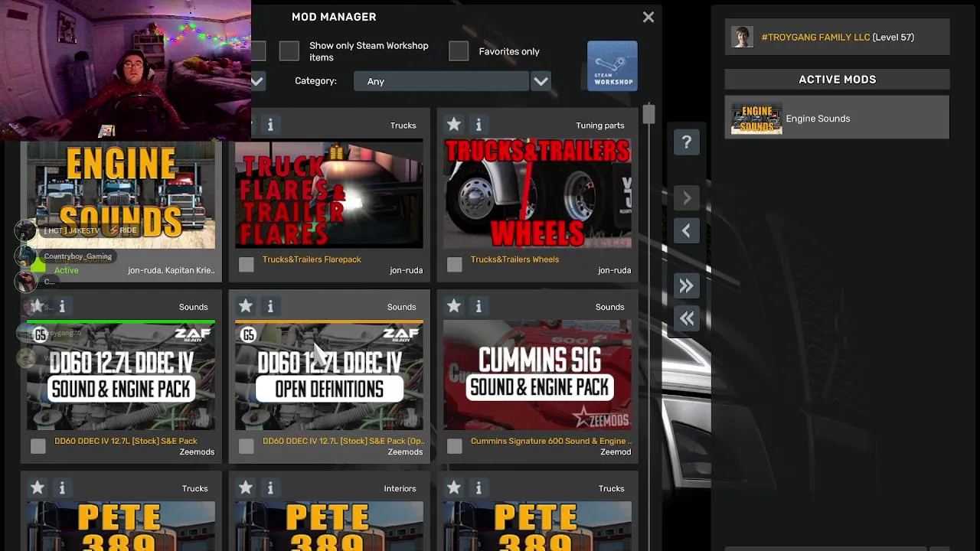Favorite the Pete 389 Interiors mod star
Viewport: 980px width, 551px height.
(246, 487)
